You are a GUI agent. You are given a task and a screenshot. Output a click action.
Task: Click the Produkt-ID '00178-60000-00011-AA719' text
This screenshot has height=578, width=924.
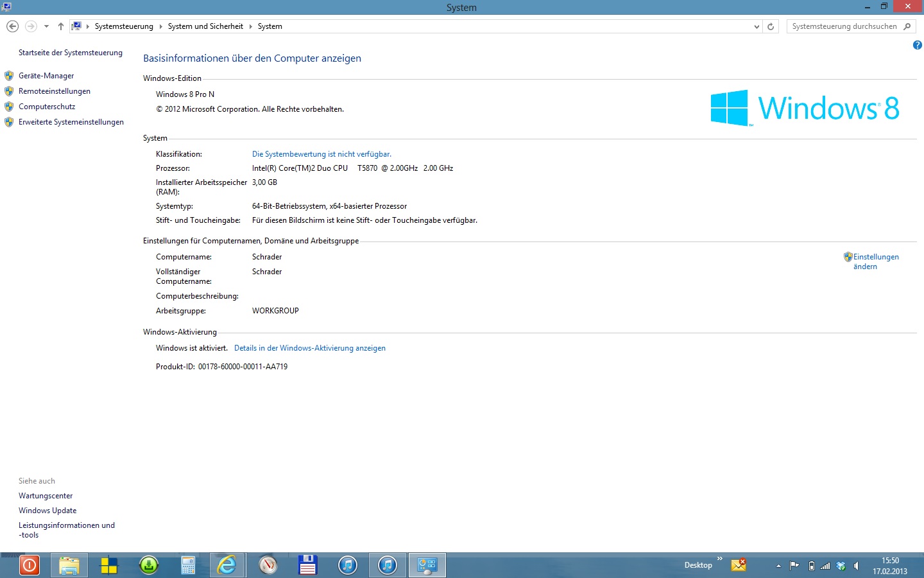pos(243,367)
